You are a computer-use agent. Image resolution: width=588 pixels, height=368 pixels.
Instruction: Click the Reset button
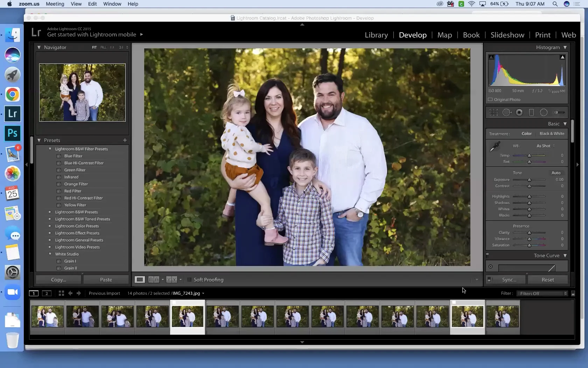coord(548,280)
